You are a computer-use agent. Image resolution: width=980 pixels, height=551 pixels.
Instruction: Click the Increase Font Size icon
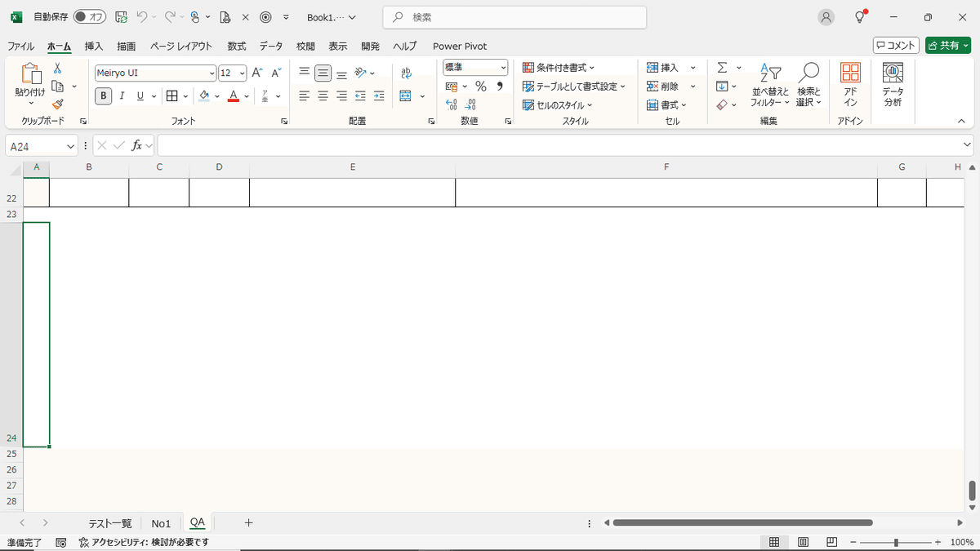(x=257, y=73)
